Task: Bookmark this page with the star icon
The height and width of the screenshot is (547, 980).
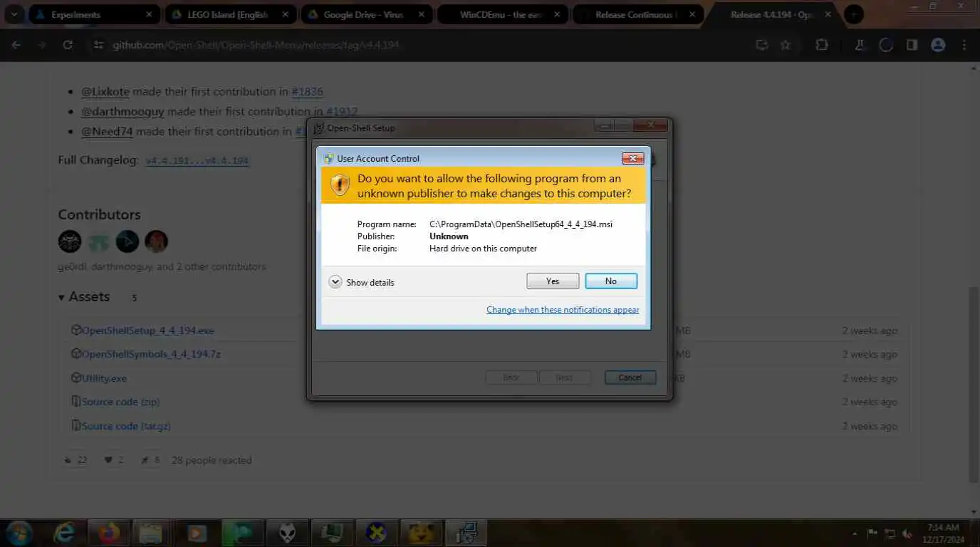Action: [x=786, y=45]
